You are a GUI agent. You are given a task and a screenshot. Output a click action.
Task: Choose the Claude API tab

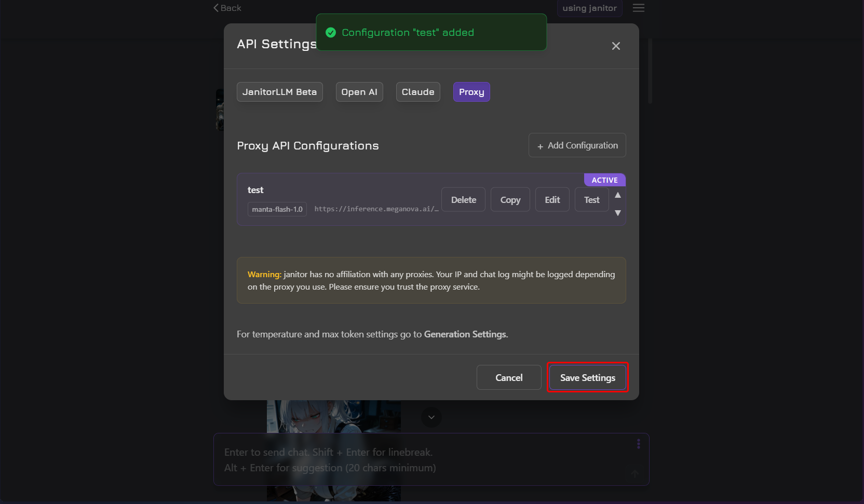pos(418,92)
